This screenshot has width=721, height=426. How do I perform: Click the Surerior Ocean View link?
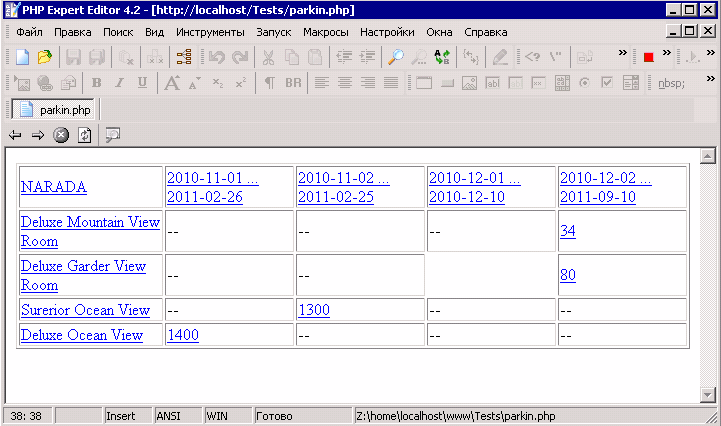point(86,310)
